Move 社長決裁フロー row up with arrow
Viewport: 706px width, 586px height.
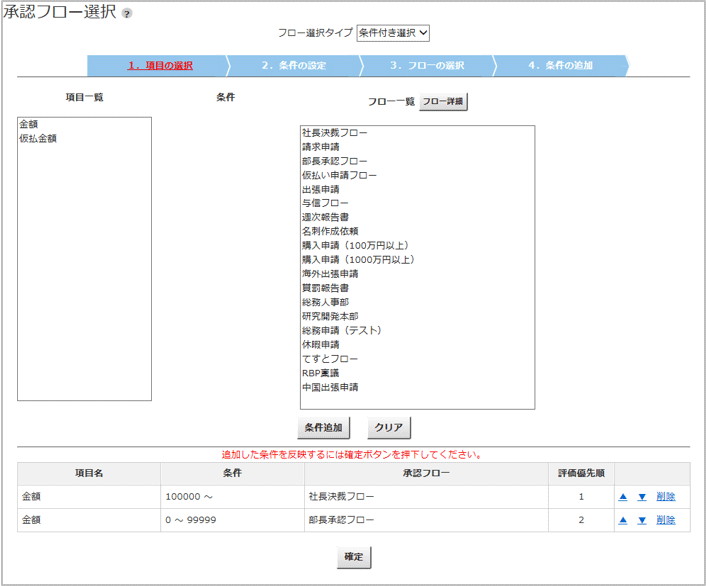coord(622,496)
